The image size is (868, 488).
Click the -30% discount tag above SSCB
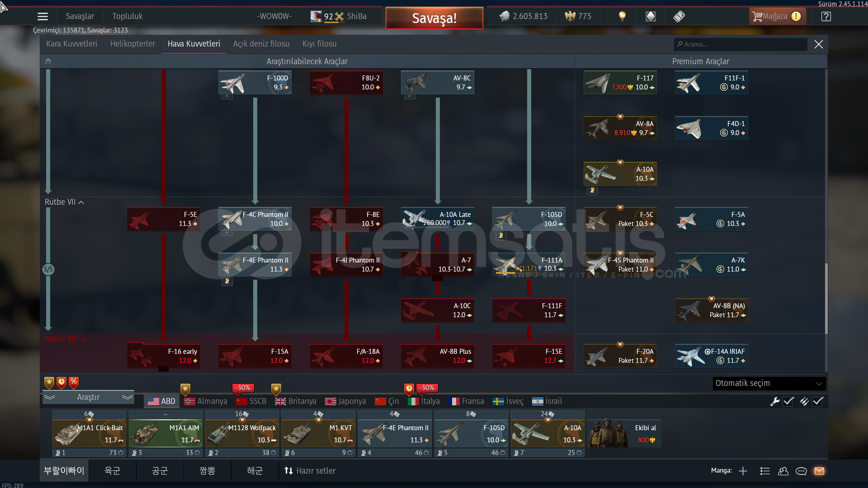243,388
